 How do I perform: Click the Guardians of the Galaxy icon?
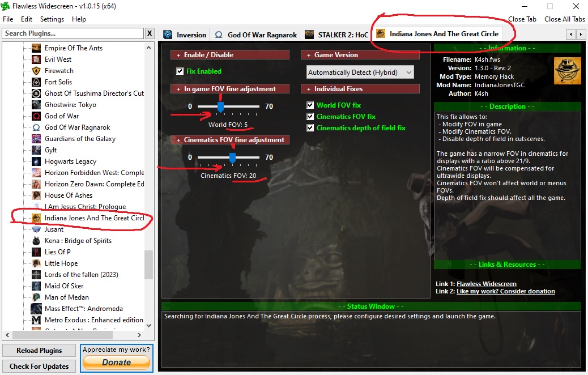[36, 139]
